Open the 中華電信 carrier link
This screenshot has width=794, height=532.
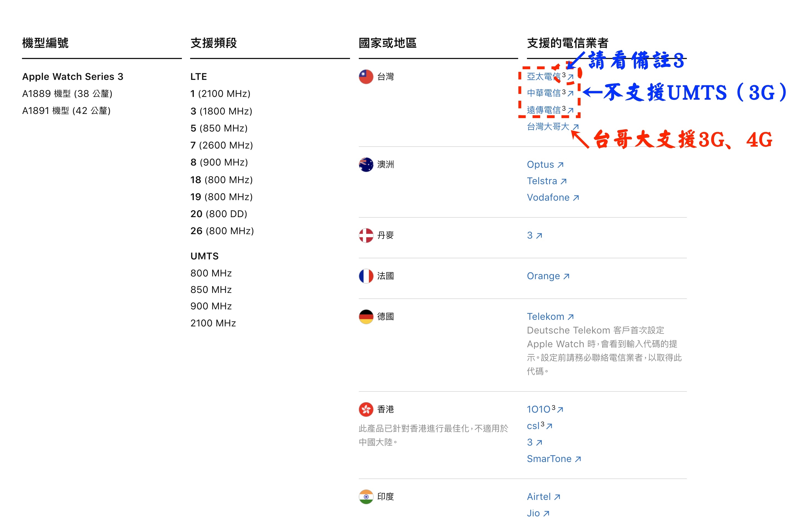point(550,93)
